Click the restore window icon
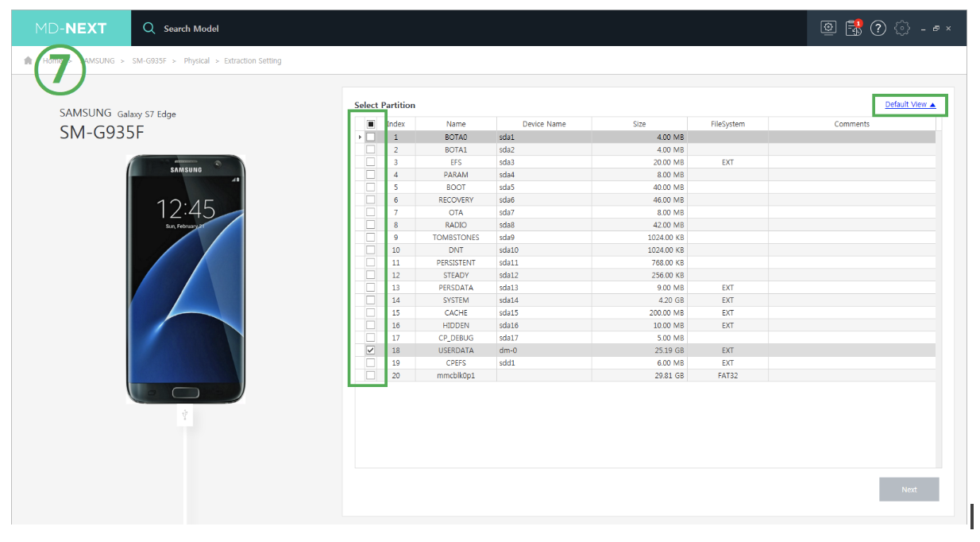This screenshot has height=542, width=980. click(936, 29)
